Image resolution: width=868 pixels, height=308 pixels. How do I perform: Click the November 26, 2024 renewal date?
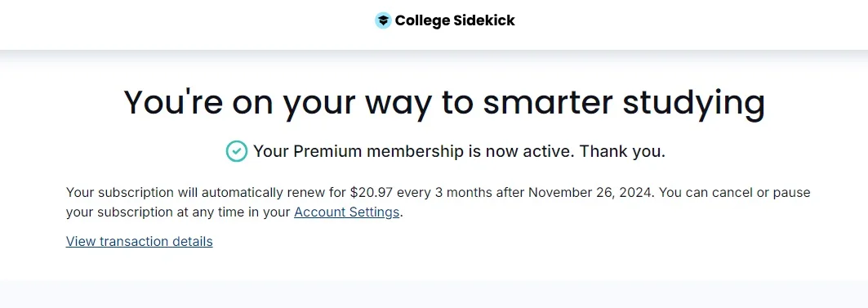click(x=591, y=193)
